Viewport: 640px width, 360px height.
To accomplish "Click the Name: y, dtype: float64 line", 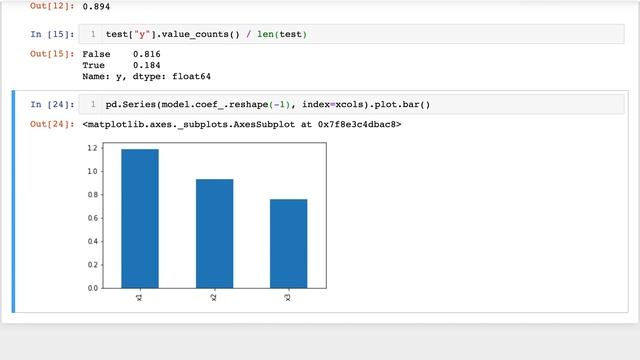I will pos(146,76).
